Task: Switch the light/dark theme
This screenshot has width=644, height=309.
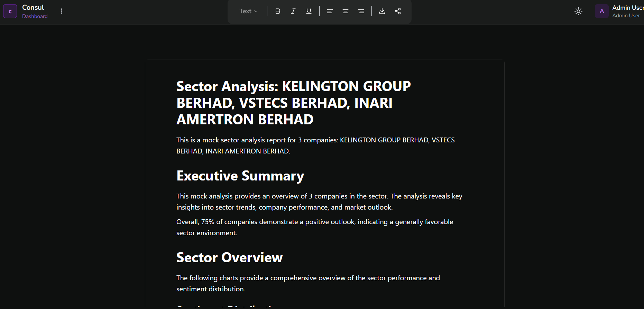Action: pyautogui.click(x=578, y=11)
